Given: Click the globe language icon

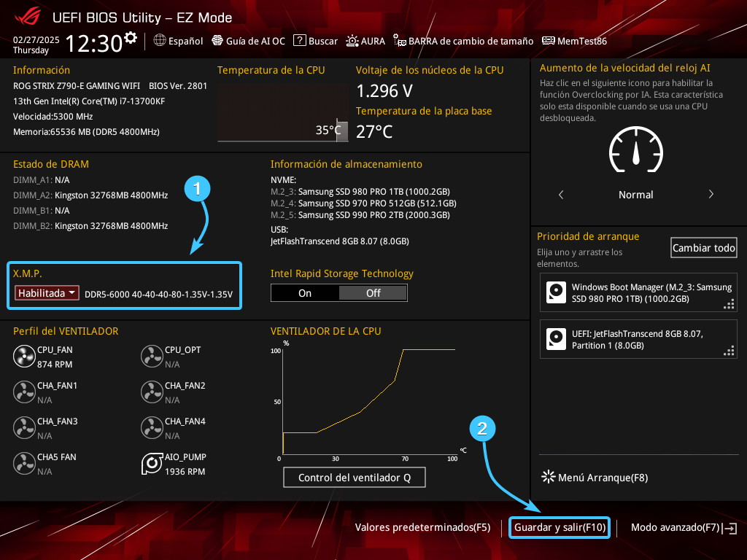Looking at the screenshot, I should click(x=160, y=41).
